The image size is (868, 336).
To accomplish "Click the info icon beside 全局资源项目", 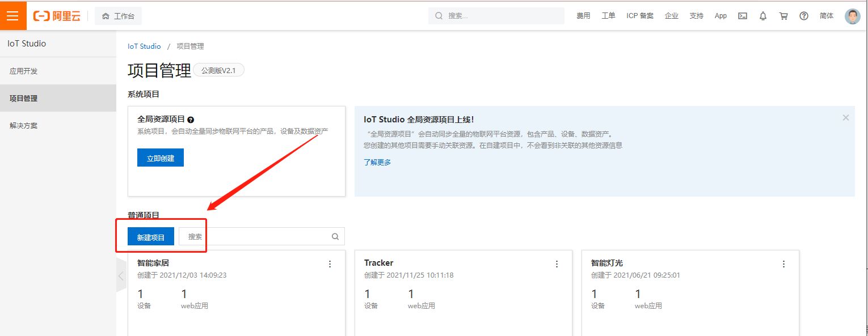I will 191,120.
